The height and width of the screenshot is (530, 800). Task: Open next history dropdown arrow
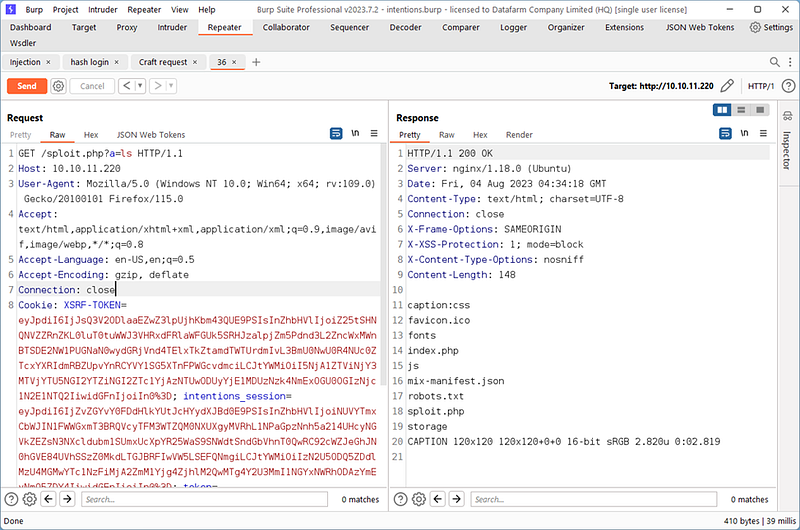click(x=171, y=86)
